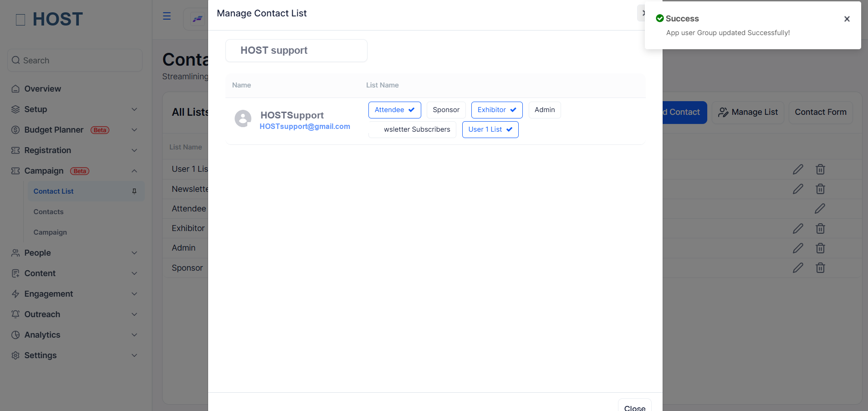
Task: Click the People users icon
Action: pos(15,253)
